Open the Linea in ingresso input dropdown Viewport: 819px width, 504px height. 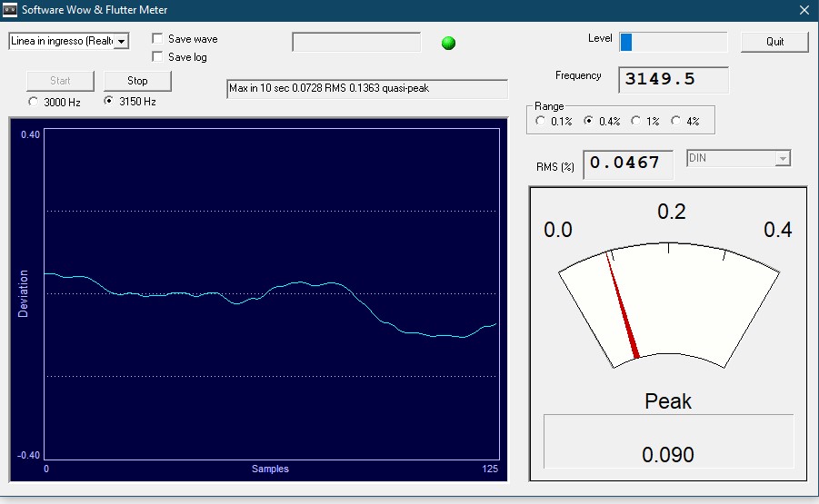(x=121, y=41)
